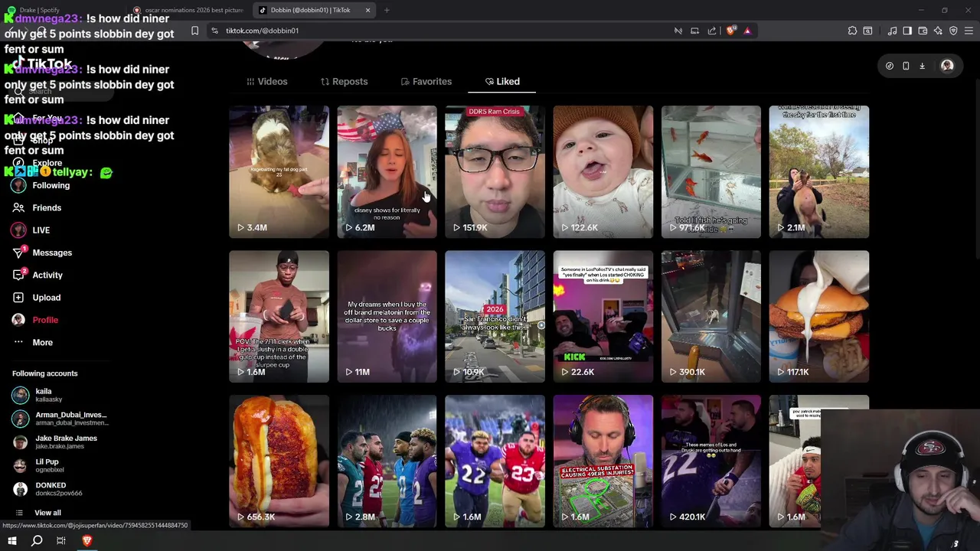This screenshot has height=551, width=980.
Task: Open the Following feed icon in sidebar
Action: (x=19, y=185)
